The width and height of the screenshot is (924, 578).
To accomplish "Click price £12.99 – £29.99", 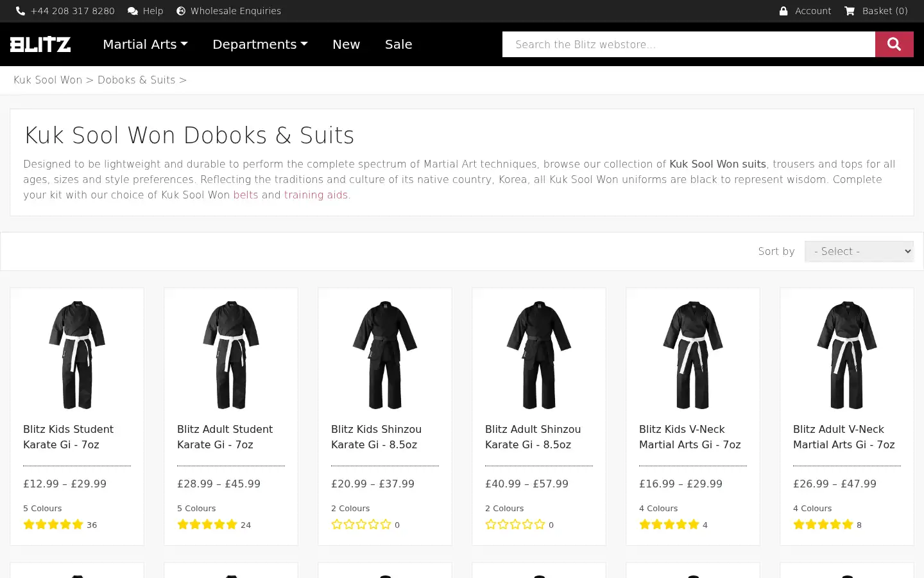I will (x=65, y=484).
